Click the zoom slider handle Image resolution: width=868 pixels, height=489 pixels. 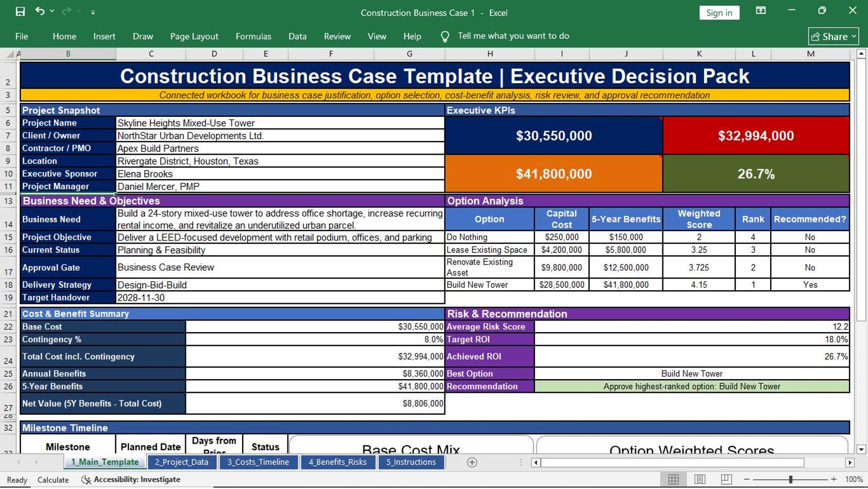(790, 479)
